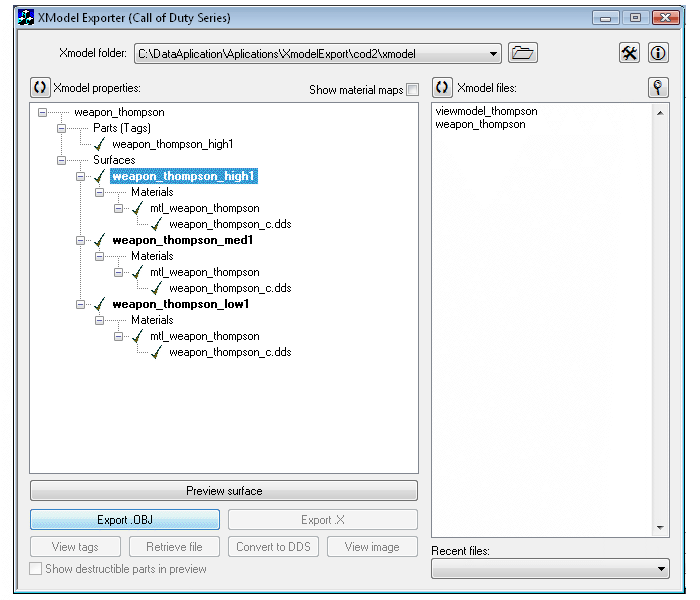Image resolution: width=700 pixels, height=600 pixels.
Task: Select weapon_thompson_c.dds under low1 surface
Action: (x=230, y=352)
